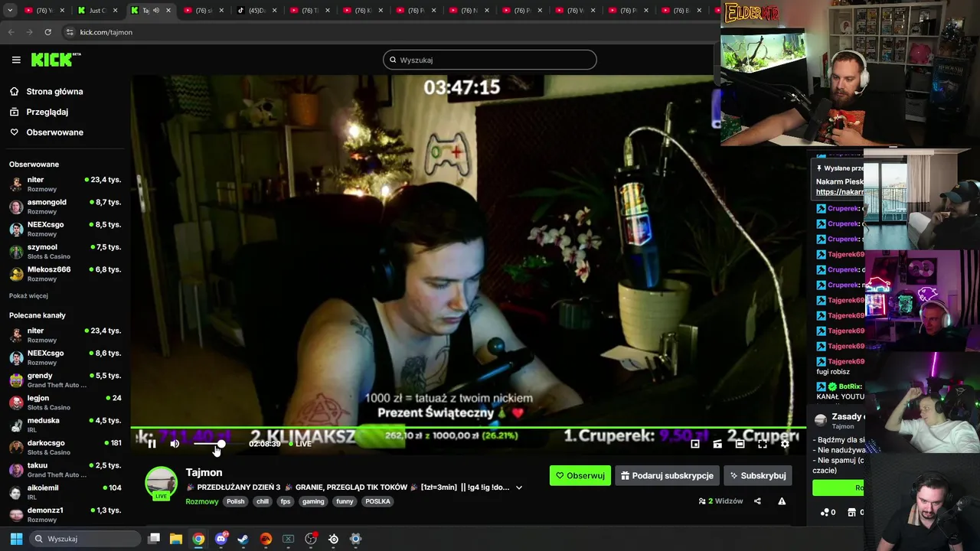Click the Subskrybuj button
The height and width of the screenshot is (551, 980).
click(x=758, y=475)
